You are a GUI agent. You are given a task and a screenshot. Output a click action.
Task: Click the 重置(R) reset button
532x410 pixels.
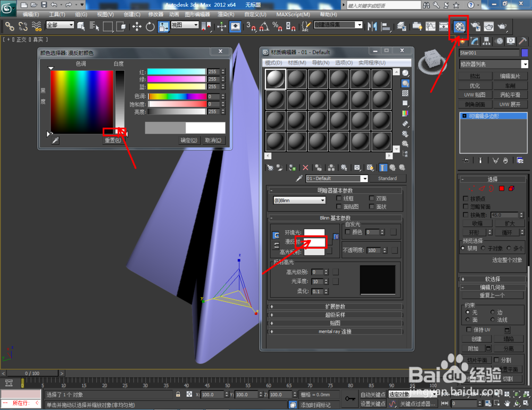tap(113, 140)
